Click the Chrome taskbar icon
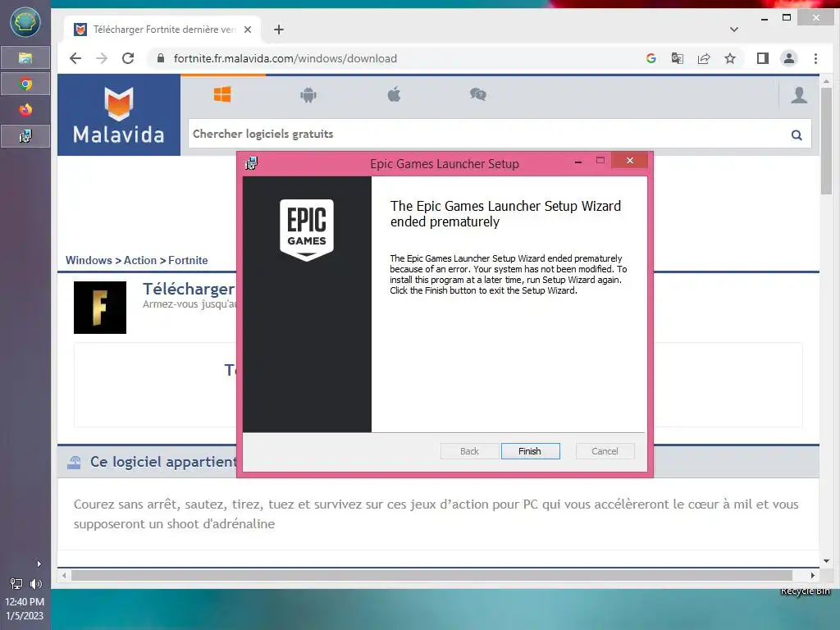This screenshot has height=630, width=840. tap(25, 84)
